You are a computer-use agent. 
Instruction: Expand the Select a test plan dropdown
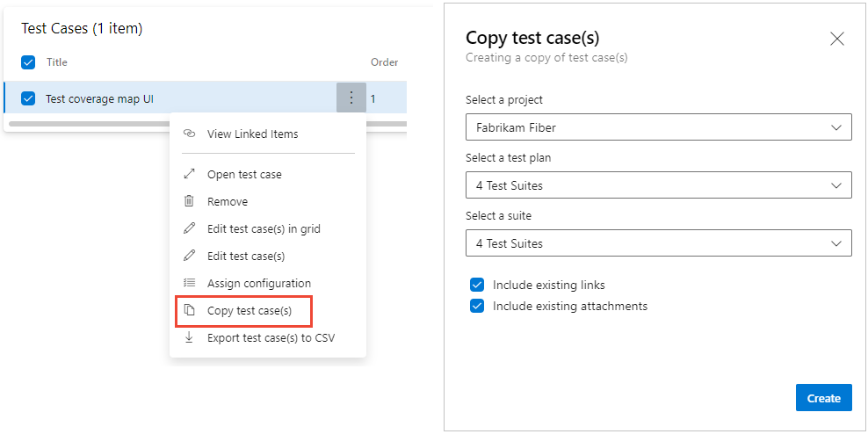tap(658, 185)
